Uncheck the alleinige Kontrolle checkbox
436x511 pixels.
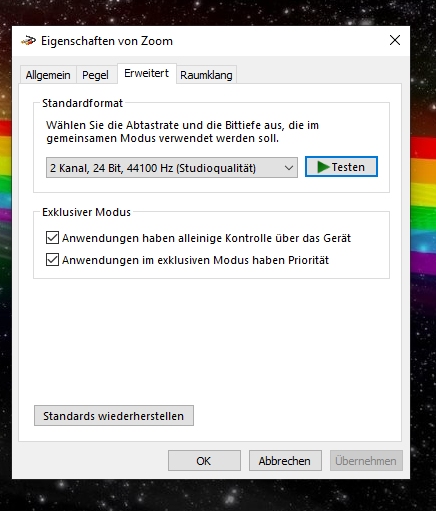click(52, 238)
